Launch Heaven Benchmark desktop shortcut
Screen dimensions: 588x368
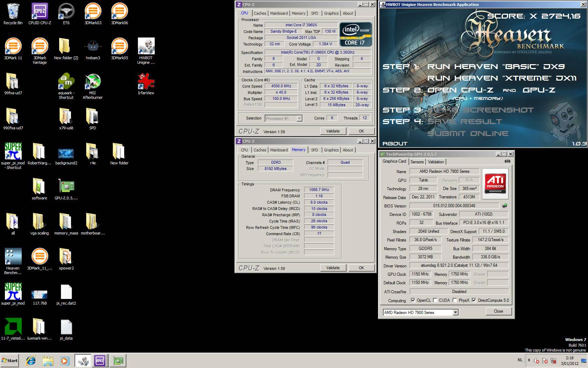(13, 261)
